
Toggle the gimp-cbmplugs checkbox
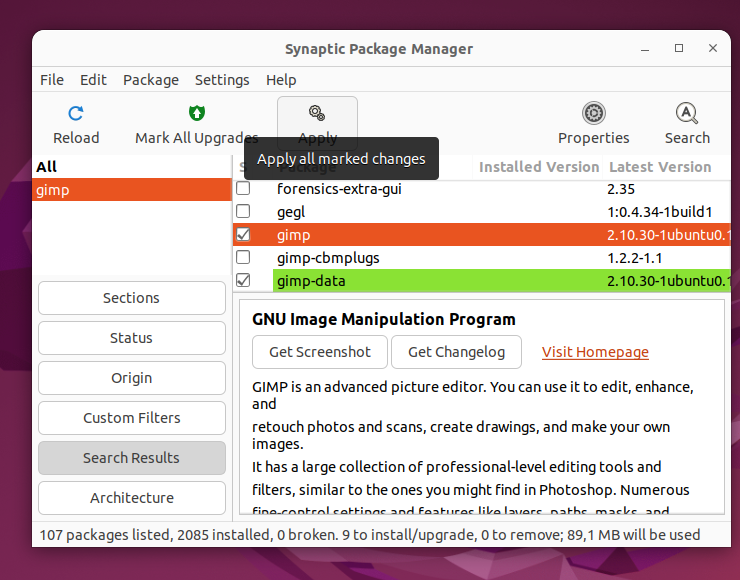(x=243, y=257)
